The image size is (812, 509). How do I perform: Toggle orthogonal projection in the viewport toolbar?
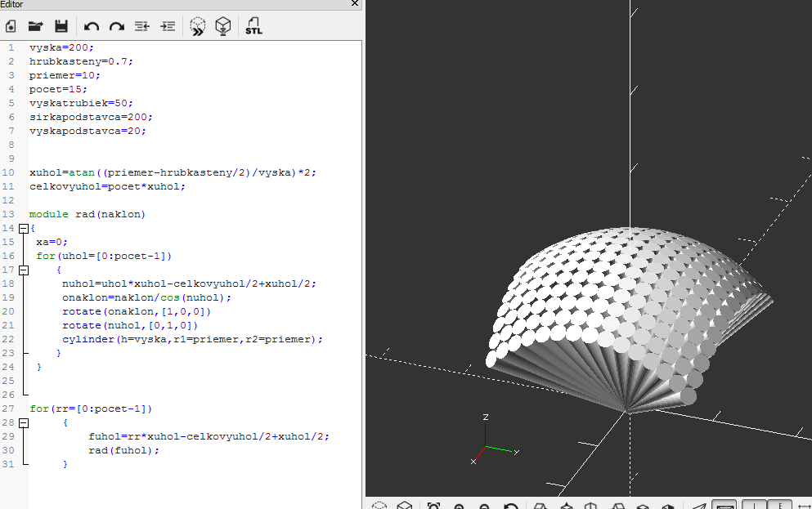(724, 505)
